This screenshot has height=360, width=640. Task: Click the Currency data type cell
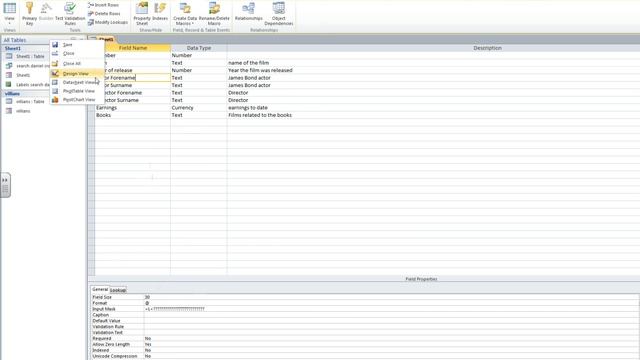coord(199,108)
